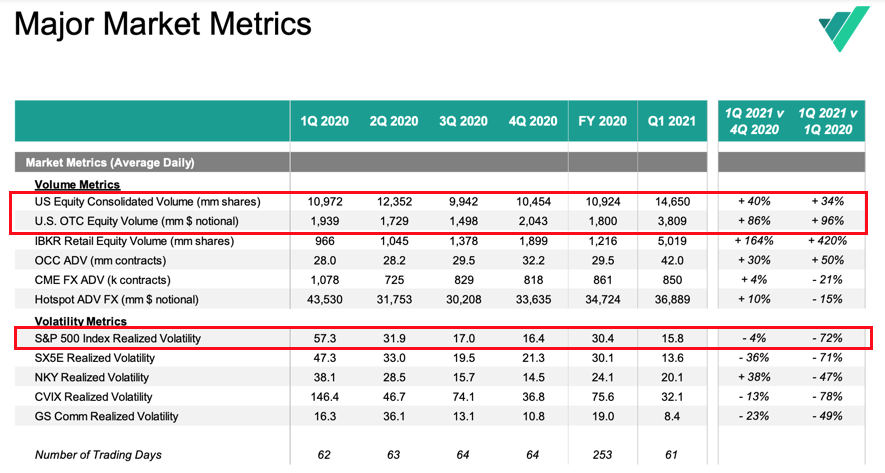Click the - 78% CVIX change cell

pyautogui.click(x=827, y=397)
